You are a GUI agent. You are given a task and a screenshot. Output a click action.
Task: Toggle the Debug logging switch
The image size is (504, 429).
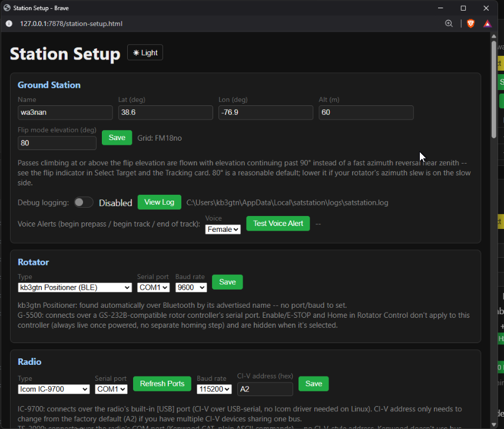[84, 202]
